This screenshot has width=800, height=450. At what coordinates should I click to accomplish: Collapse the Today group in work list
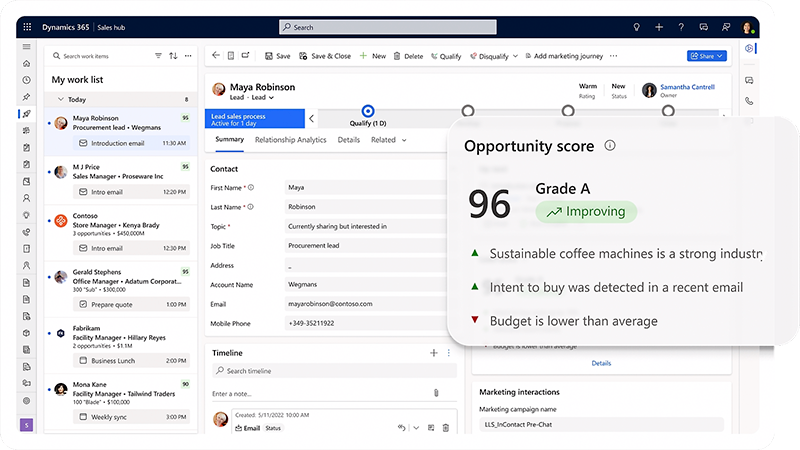click(x=61, y=99)
